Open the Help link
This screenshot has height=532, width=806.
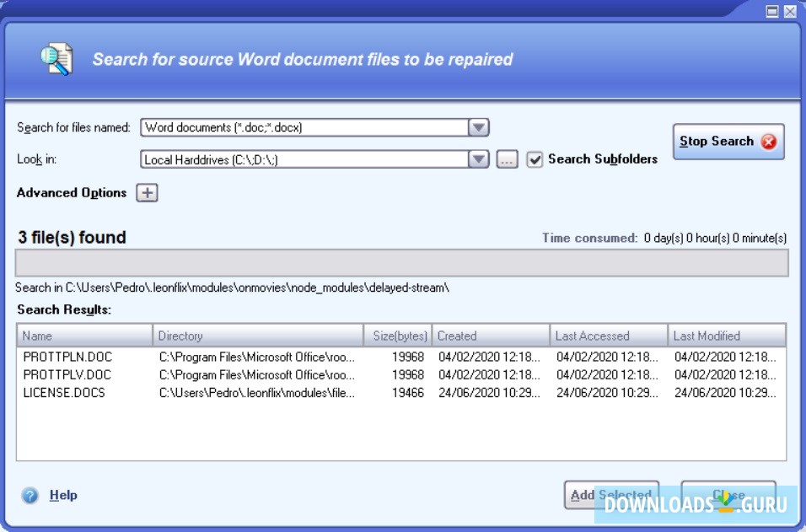pos(63,495)
